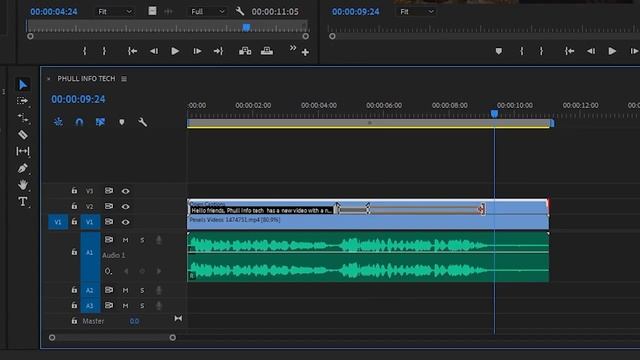
Task: Select the Ripple Edit tool
Action: tap(23, 118)
